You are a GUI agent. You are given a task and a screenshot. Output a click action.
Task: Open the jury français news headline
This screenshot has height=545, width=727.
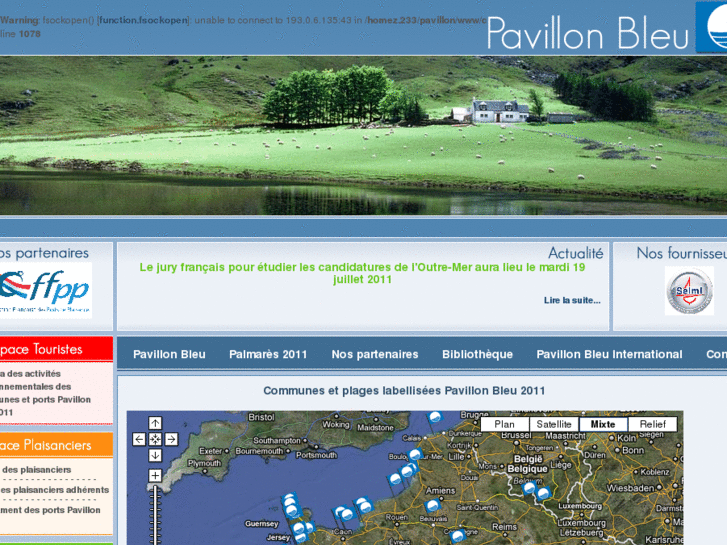click(x=362, y=273)
